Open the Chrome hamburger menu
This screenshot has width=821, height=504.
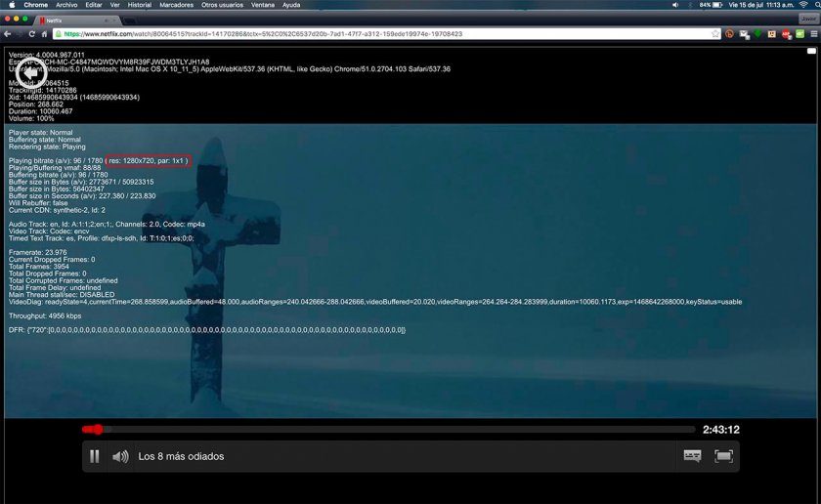813,33
